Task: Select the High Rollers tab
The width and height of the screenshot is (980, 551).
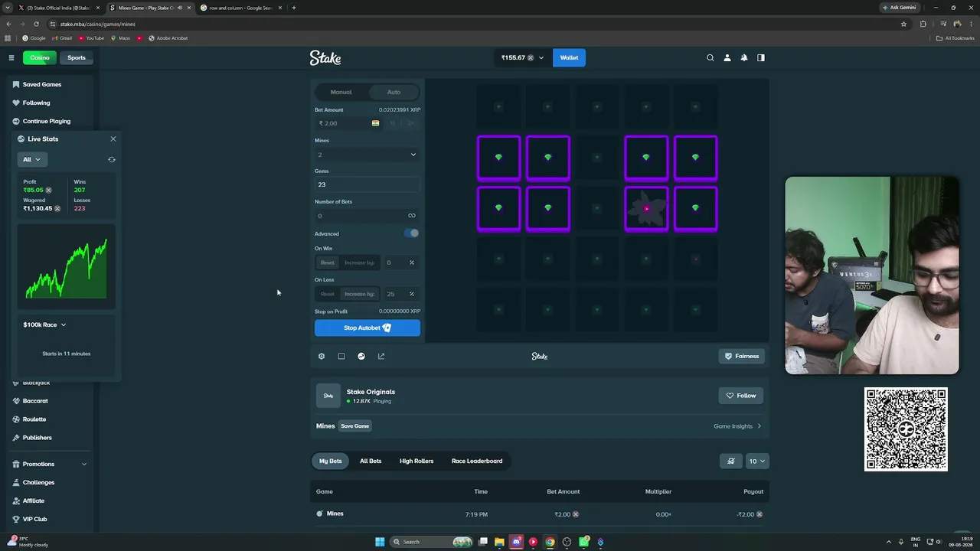Action: point(416,461)
